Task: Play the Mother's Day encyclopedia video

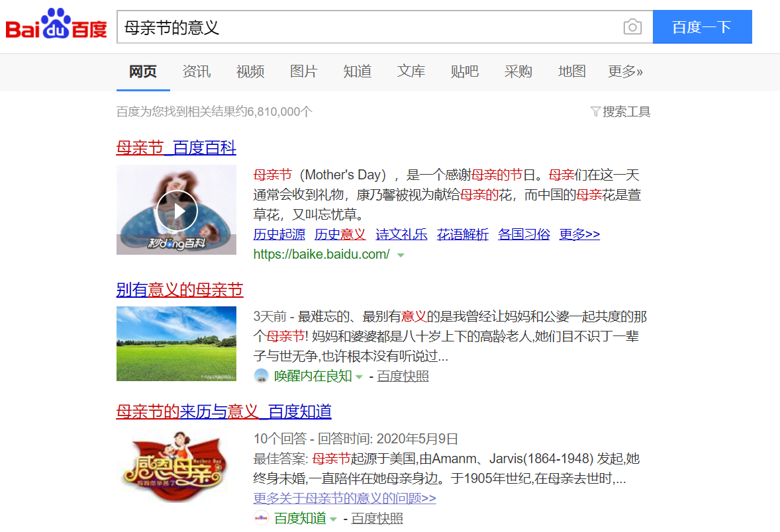Action: [176, 210]
